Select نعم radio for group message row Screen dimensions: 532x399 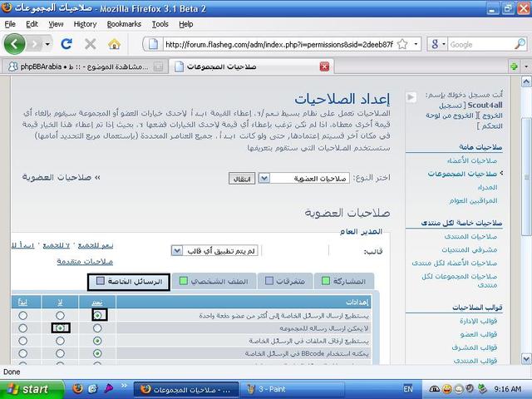tap(97, 328)
